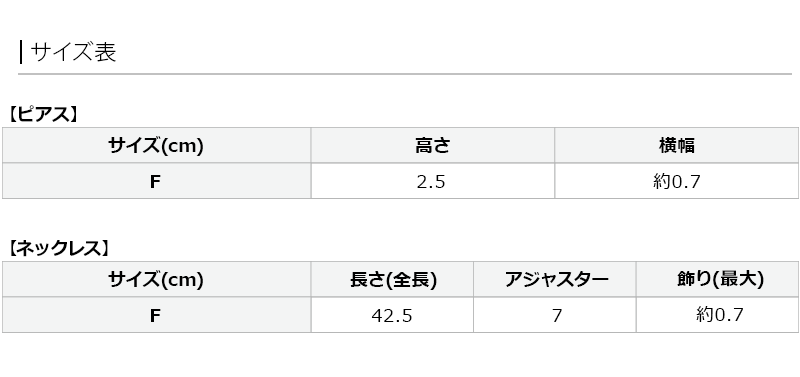Select the 2.5 height value cell
The image size is (800, 377).
[x=433, y=181]
